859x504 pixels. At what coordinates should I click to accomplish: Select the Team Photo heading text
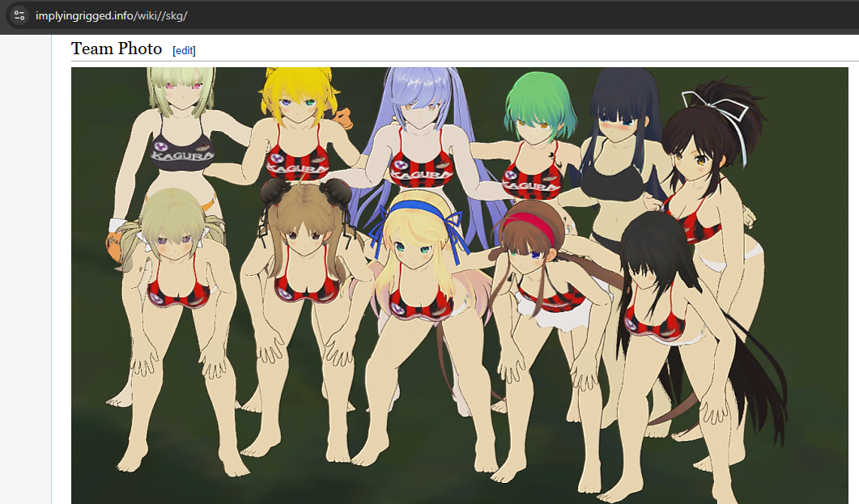(x=117, y=49)
